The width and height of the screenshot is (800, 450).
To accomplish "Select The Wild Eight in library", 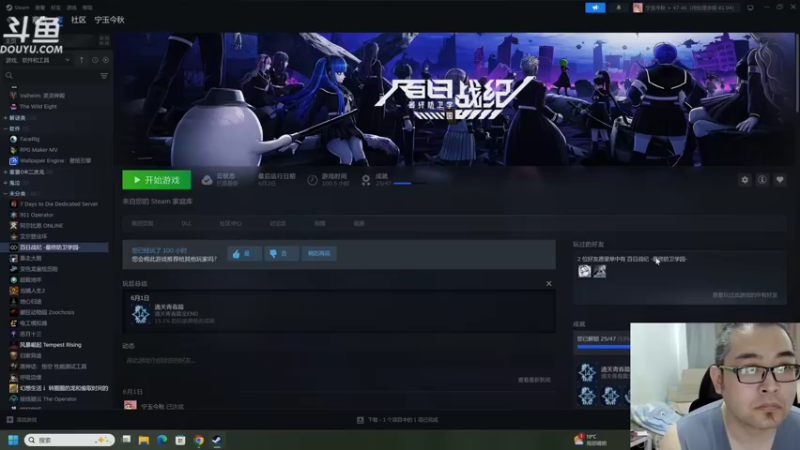I will point(38,106).
